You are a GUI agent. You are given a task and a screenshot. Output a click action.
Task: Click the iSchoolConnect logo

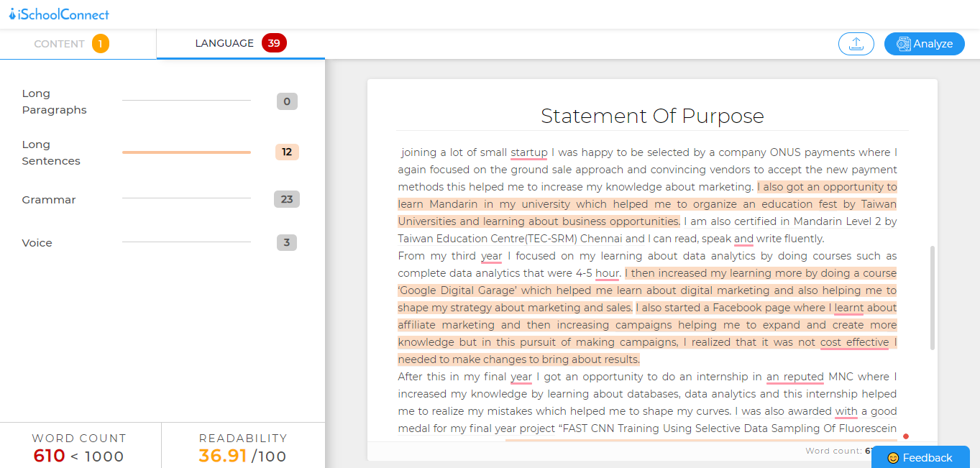pyautogui.click(x=59, y=14)
